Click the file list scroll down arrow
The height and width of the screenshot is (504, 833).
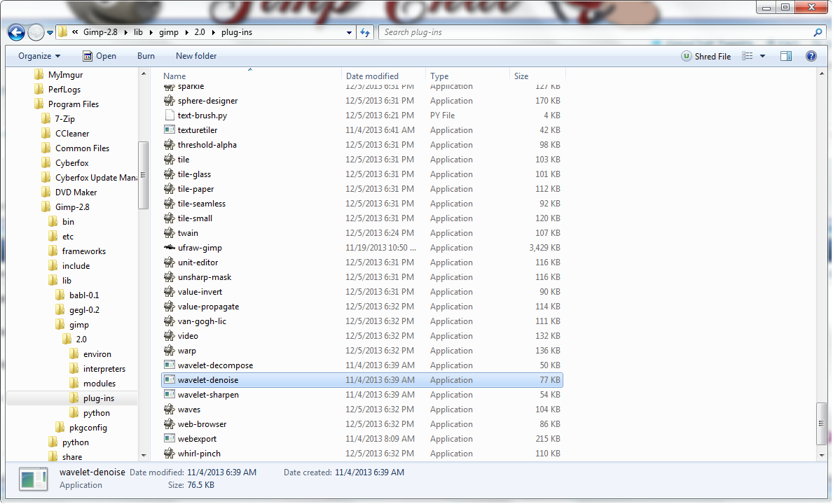coord(822,455)
